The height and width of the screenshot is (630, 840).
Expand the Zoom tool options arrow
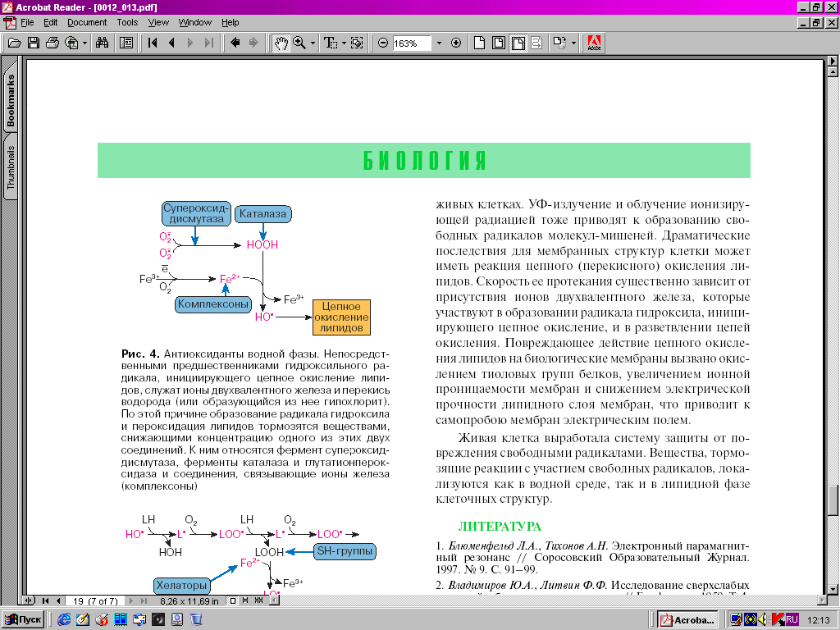pyautogui.click(x=313, y=43)
